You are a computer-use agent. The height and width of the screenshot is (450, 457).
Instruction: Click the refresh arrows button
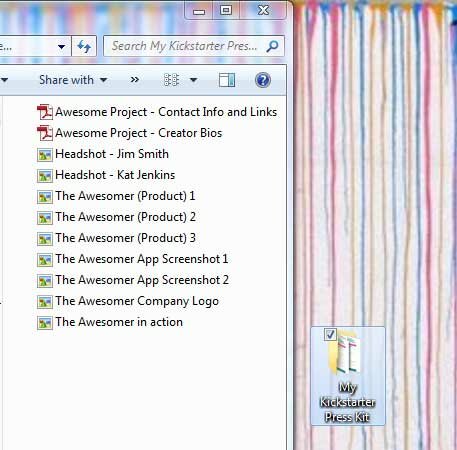(84, 46)
